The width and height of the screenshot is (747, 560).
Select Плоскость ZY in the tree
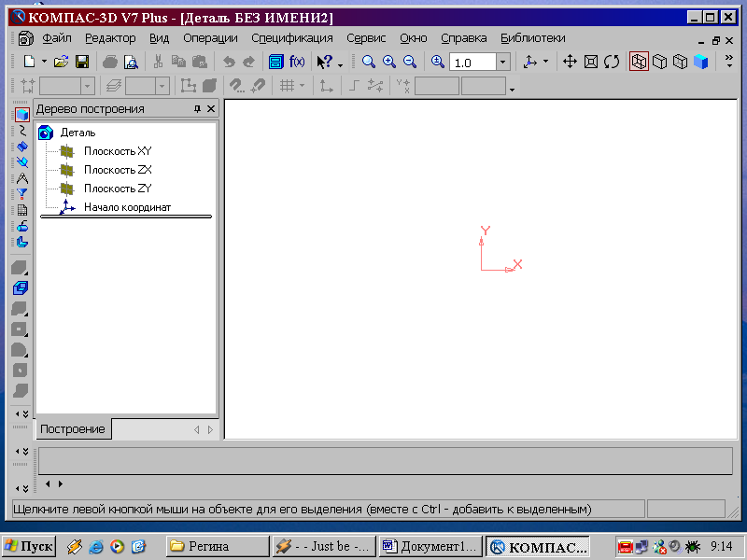tap(118, 189)
